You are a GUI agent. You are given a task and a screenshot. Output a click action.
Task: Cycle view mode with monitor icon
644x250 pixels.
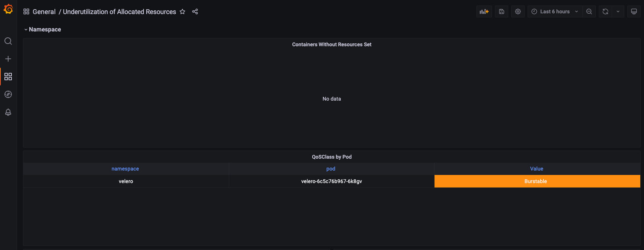[634, 12]
